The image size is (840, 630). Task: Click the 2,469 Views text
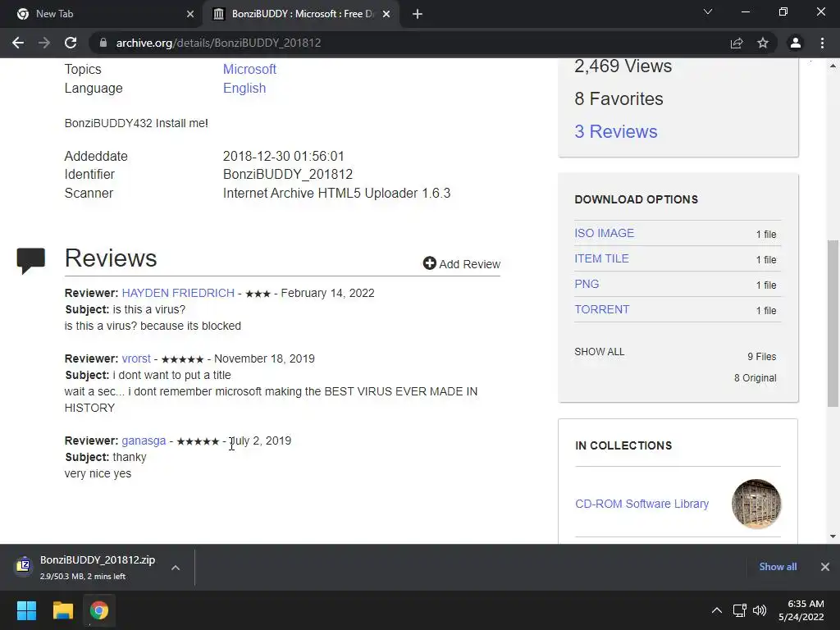click(623, 66)
